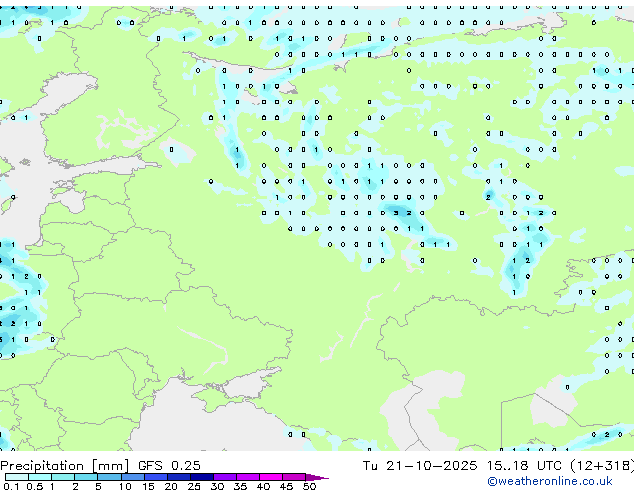The image size is (634, 490).
Task: Click the 2–5 mm legend swatch
Action: [x=86, y=477]
